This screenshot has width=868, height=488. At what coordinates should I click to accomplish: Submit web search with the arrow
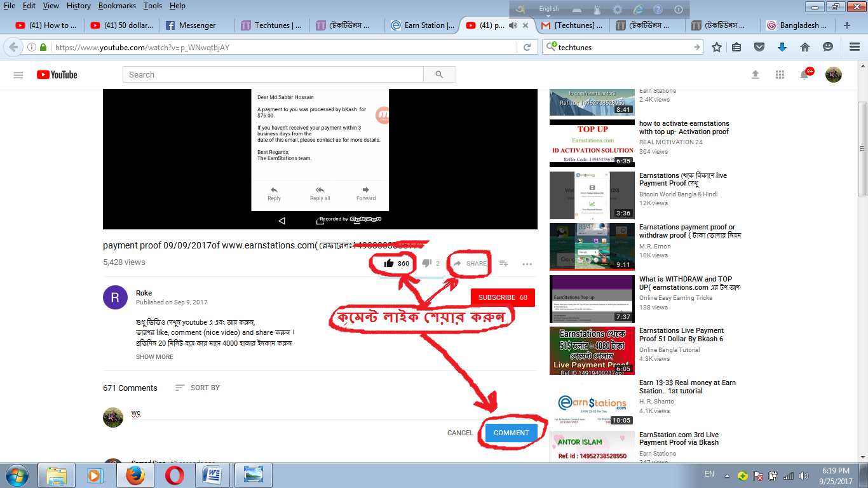click(697, 47)
